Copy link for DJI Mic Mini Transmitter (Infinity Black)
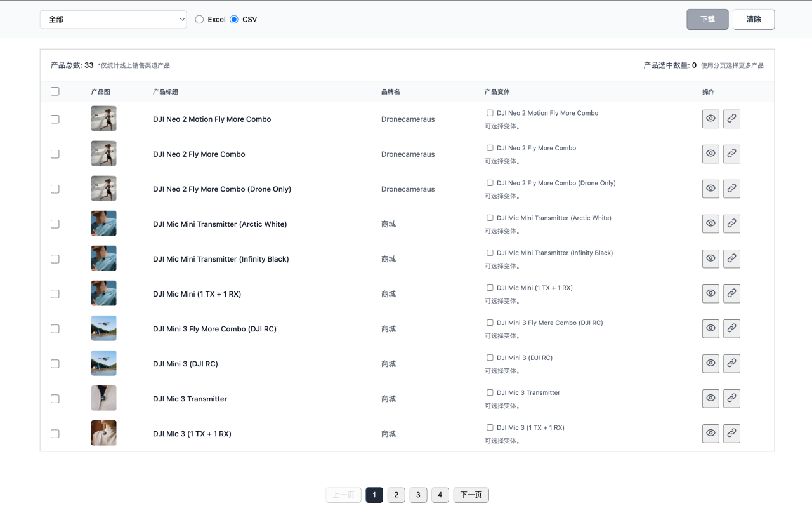Screen dimensions: 812x508 coord(731,258)
